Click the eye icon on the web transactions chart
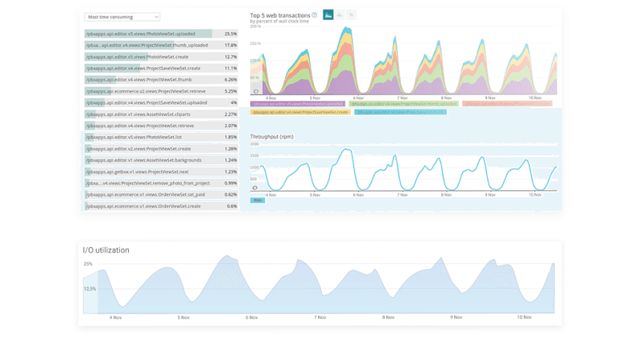The height and width of the screenshot is (339, 644). pyautogui.click(x=255, y=92)
